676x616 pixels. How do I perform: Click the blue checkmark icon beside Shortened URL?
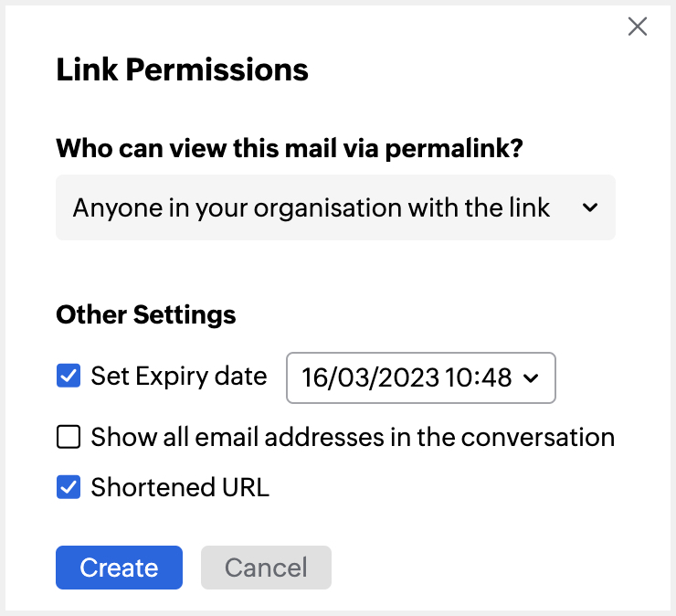pos(69,487)
